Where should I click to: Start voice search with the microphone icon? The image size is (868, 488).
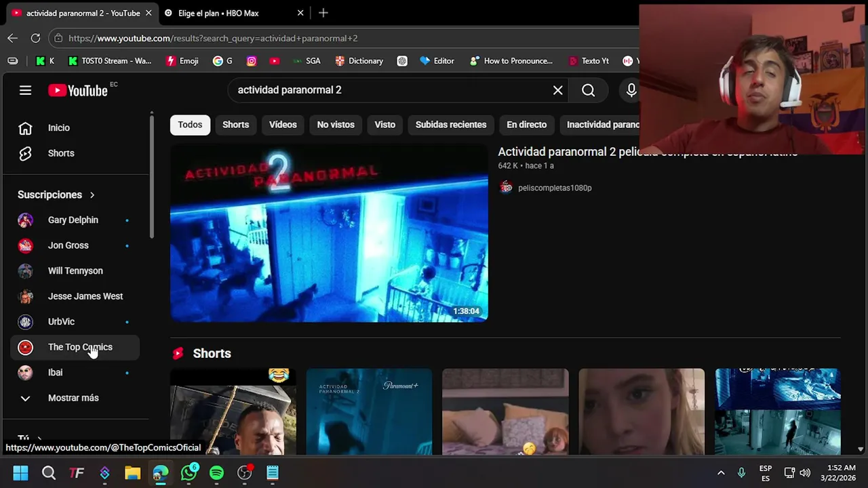point(631,90)
